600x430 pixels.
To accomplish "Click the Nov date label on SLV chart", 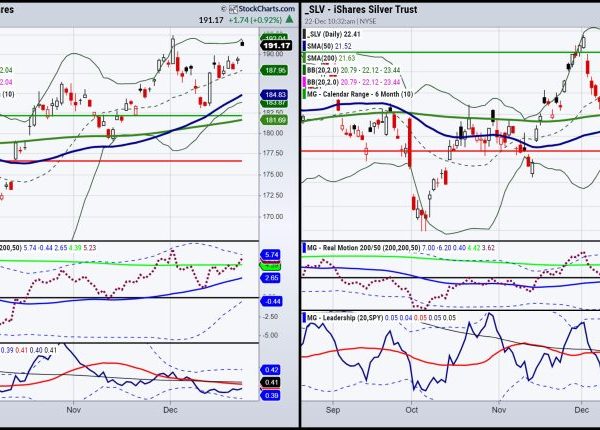I will [499, 410].
